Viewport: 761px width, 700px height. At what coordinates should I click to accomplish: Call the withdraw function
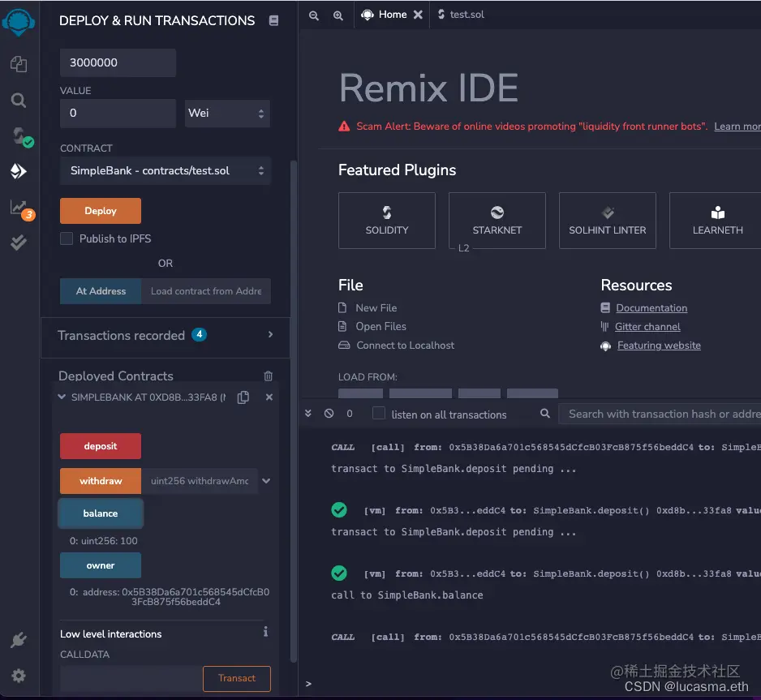click(x=101, y=481)
